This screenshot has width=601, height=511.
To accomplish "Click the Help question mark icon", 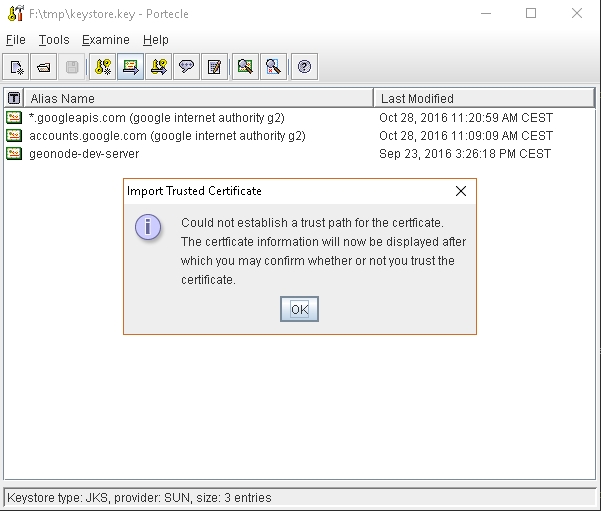I will coord(304,67).
